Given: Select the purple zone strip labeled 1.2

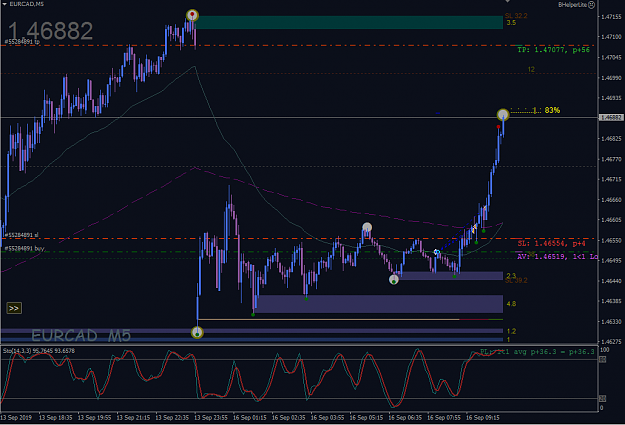Looking at the screenshot, I should [252, 331].
